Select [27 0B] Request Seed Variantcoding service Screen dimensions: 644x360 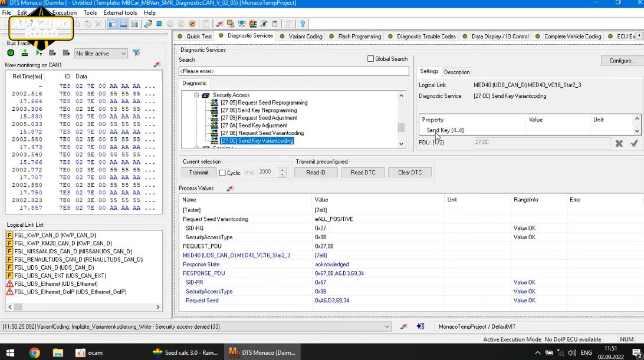tap(262, 133)
